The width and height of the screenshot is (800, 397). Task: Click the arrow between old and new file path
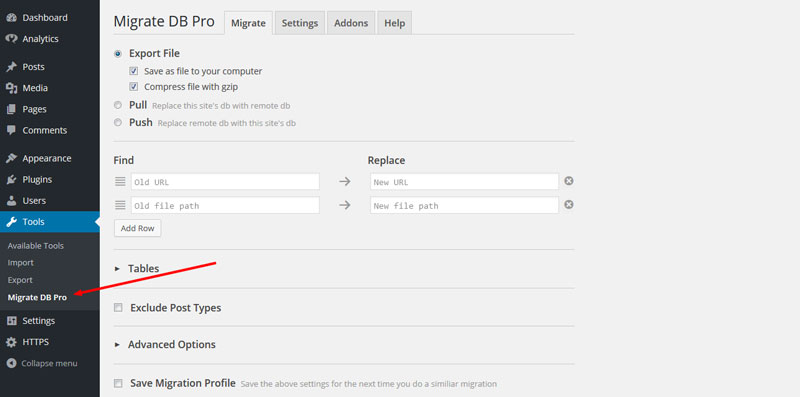tap(345, 205)
